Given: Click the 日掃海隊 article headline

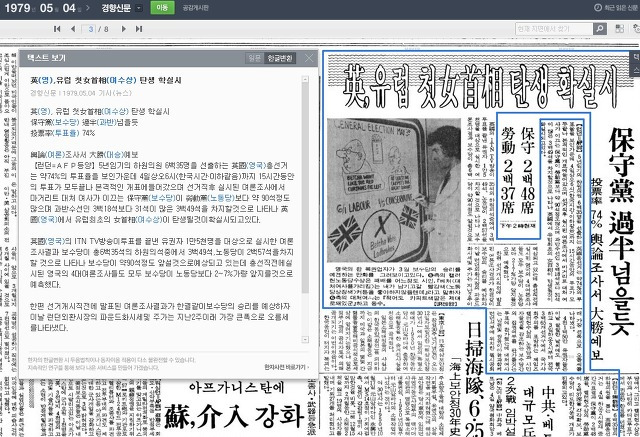Looking at the screenshot, I should (x=474, y=377).
